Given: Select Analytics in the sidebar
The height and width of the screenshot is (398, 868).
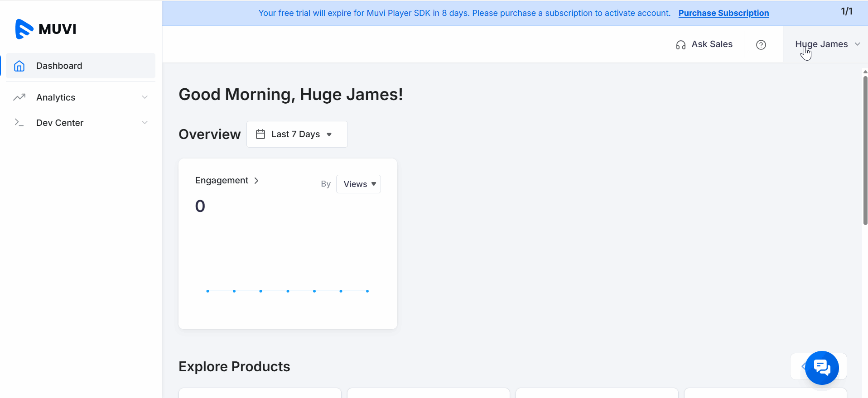Looking at the screenshot, I should click(x=56, y=97).
